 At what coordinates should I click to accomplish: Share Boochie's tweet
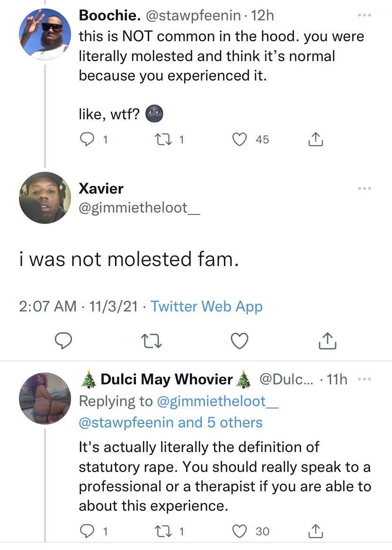[x=316, y=140]
